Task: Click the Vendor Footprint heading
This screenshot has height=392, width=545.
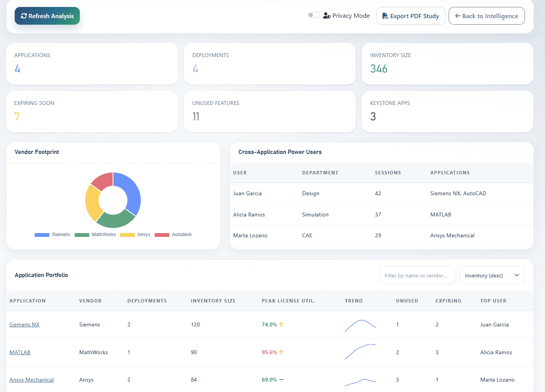Action: [x=37, y=152]
